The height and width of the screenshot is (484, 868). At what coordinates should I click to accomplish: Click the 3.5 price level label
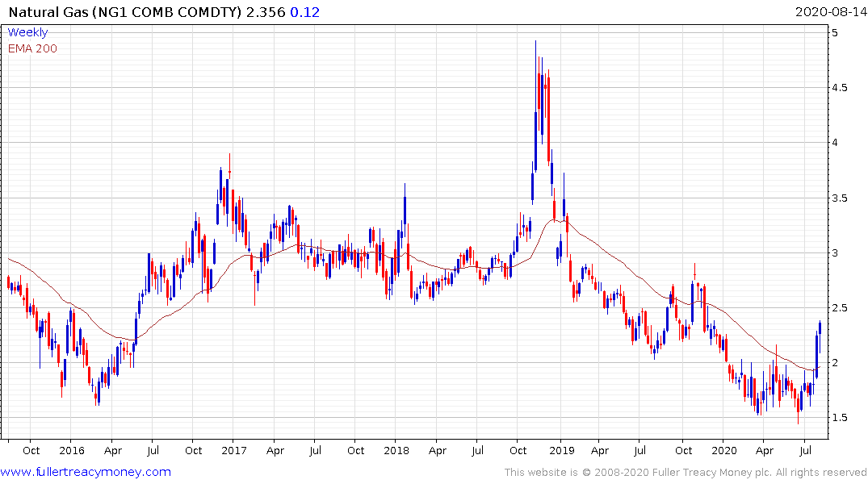tap(841, 198)
